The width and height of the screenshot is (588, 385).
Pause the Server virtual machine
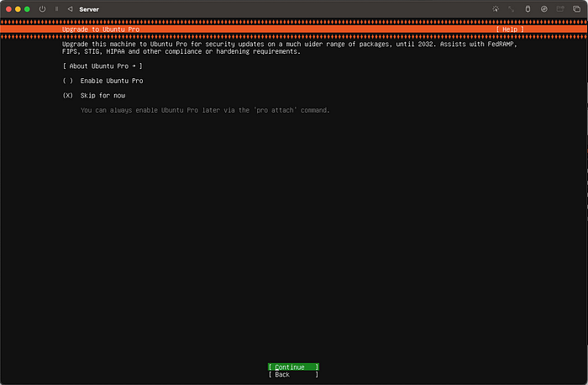coord(56,9)
